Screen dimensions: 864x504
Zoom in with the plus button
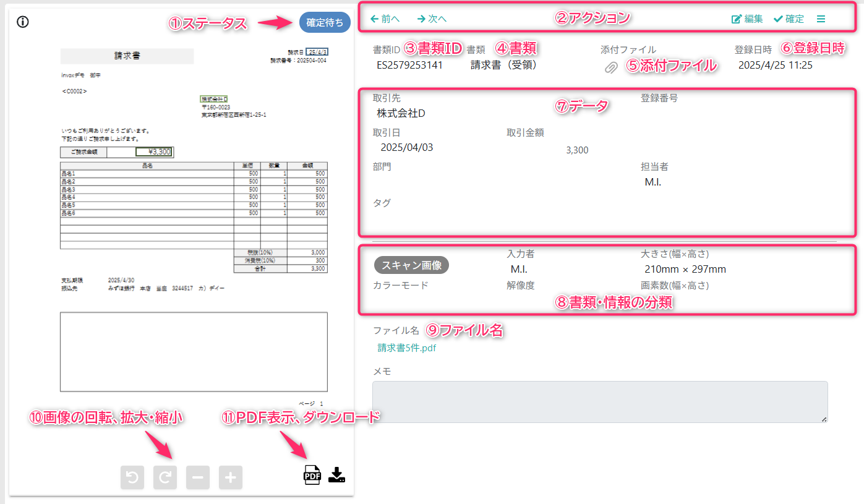pyautogui.click(x=231, y=477)
